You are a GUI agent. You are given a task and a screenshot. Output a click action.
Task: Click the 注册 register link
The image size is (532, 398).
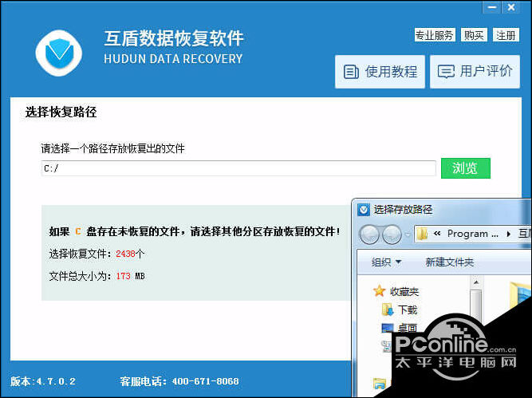(x=506, y=35)
